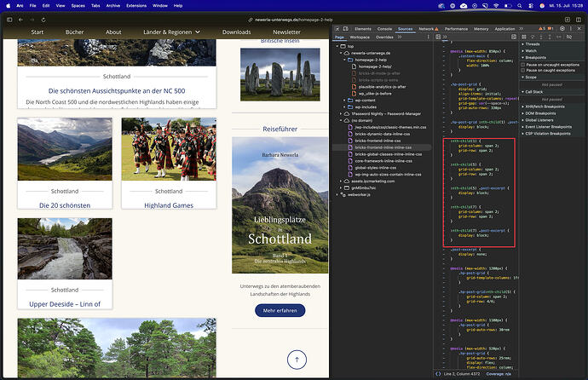Toggle the device toolbar icon in DevTools
Image resolution: width=588 pixels, height=380 pixels.
[346, 28]
